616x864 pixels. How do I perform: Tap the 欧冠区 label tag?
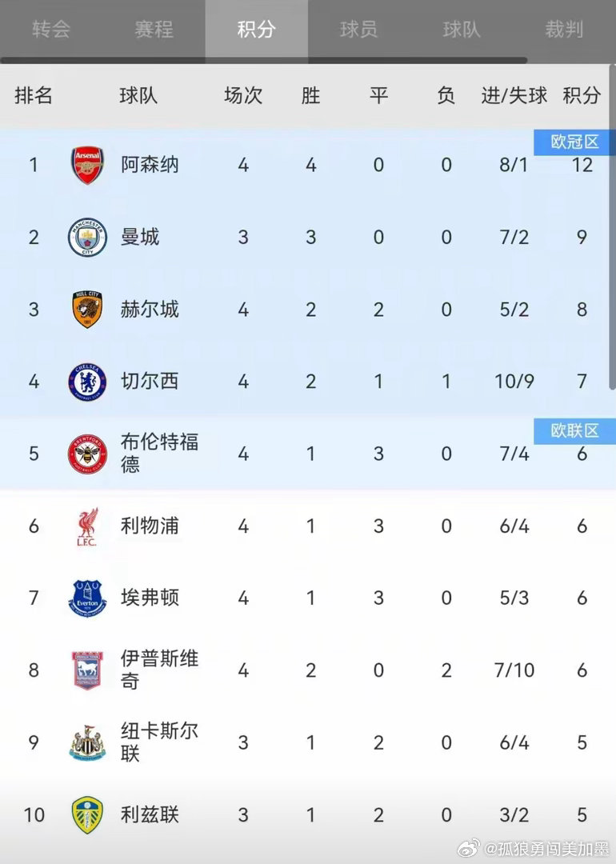click(x=574, y=142)
